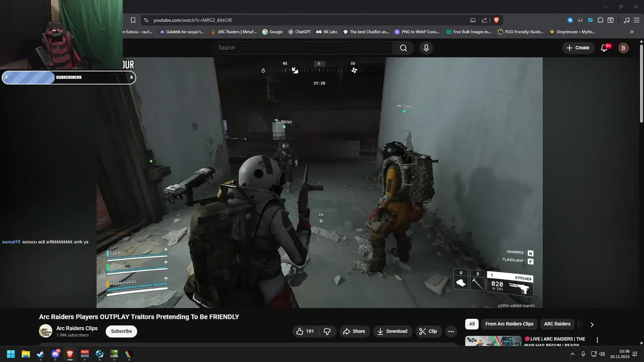Image resolution: width=644 pixels, height=362 pixels.
Task: Dislike the video with thumbs down
Action: point(327,331)
